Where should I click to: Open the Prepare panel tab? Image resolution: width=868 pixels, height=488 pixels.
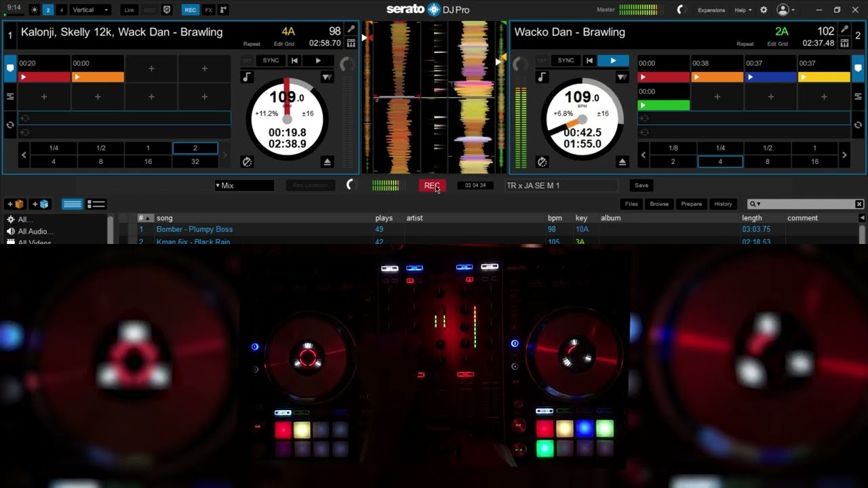(x=692, y=204)
